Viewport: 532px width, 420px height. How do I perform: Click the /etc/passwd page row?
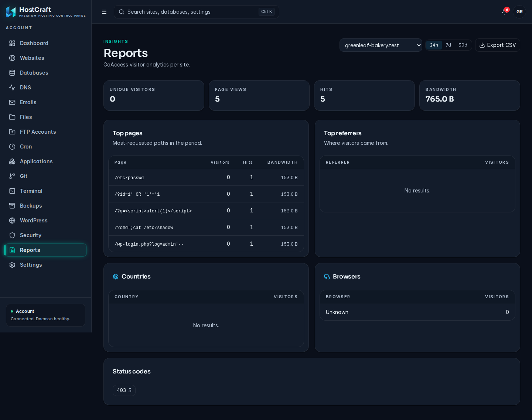(x=206, y=177)
